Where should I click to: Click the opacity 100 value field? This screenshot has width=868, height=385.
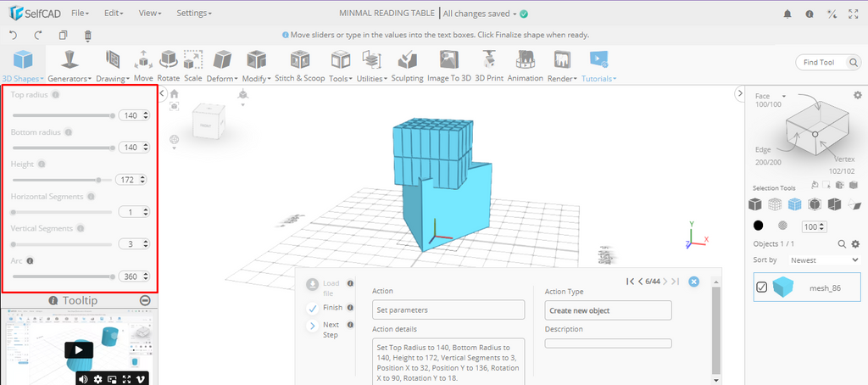tap(815, 226)
